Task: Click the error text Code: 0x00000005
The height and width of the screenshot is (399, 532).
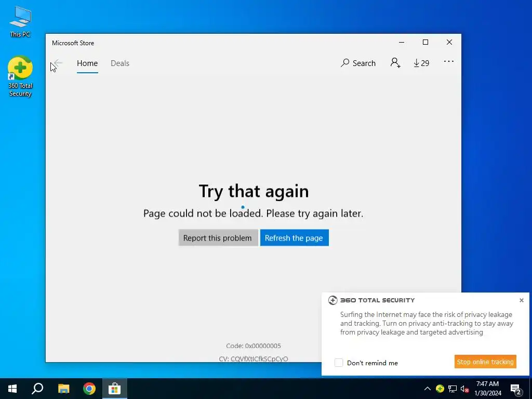Action: (x=254, y=345)
